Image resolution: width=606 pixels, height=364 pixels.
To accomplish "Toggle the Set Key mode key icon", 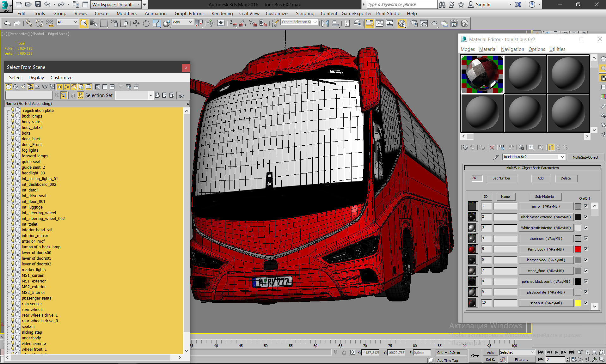I will [475, 356].
